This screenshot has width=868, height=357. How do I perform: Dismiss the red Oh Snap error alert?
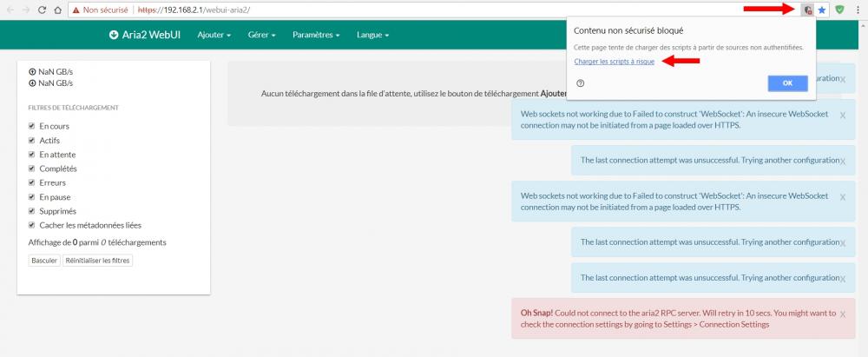click(842, 313)
